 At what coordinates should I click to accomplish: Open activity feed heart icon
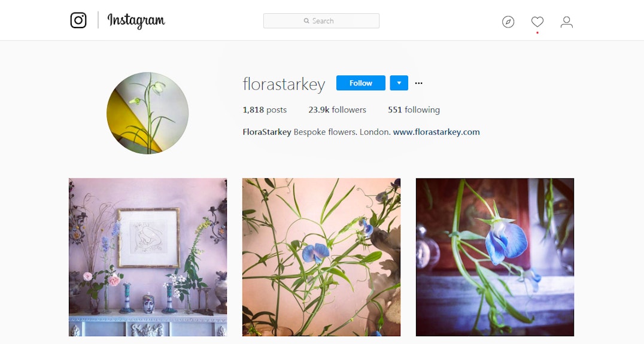pos(537,22)
